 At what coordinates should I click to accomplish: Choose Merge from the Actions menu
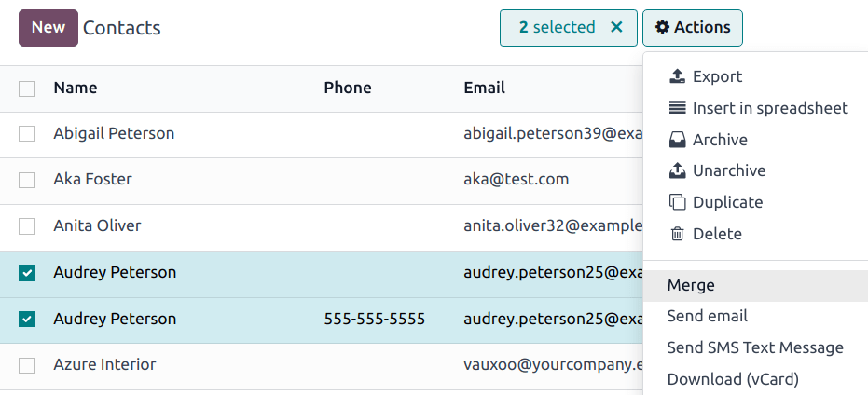point(691,286)
